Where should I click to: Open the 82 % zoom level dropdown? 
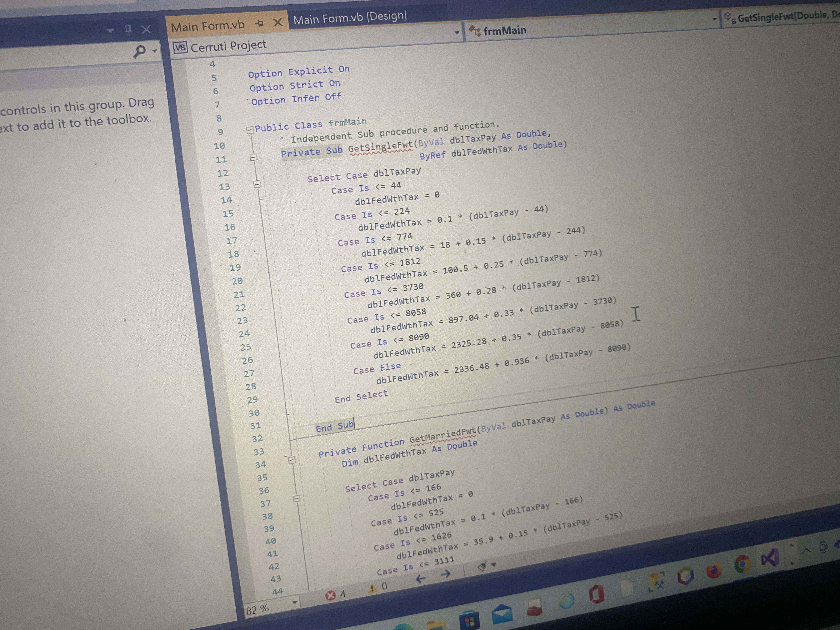click(294, 603)
